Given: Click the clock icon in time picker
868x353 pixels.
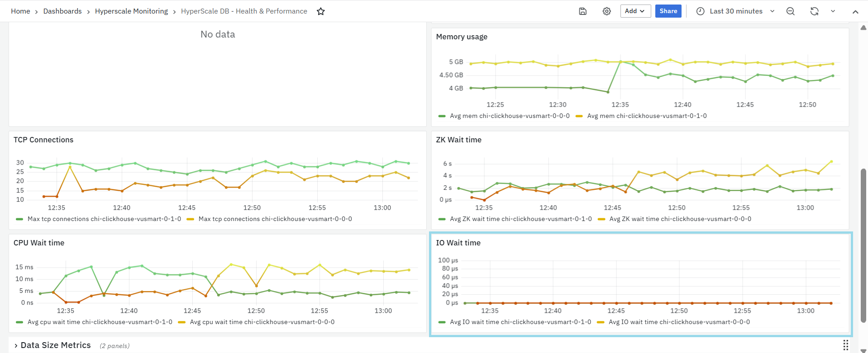Looking at the screenshot, I should (x=700, y=11).
